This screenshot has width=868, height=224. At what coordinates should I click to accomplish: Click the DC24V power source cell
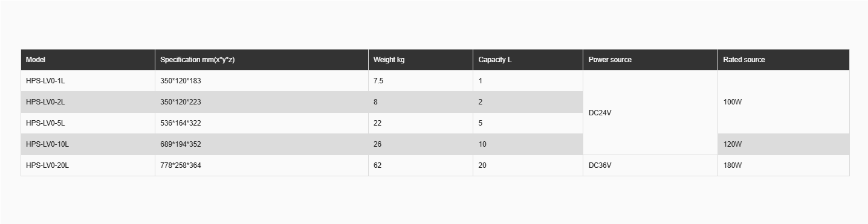[650, 113]
